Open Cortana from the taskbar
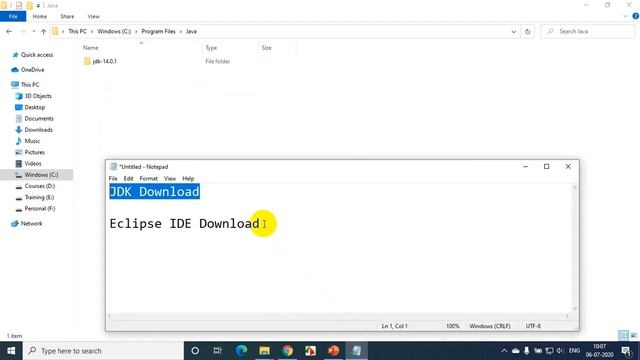Image resolution: width=640 pixels, height=360 pixels. (195, 351)
